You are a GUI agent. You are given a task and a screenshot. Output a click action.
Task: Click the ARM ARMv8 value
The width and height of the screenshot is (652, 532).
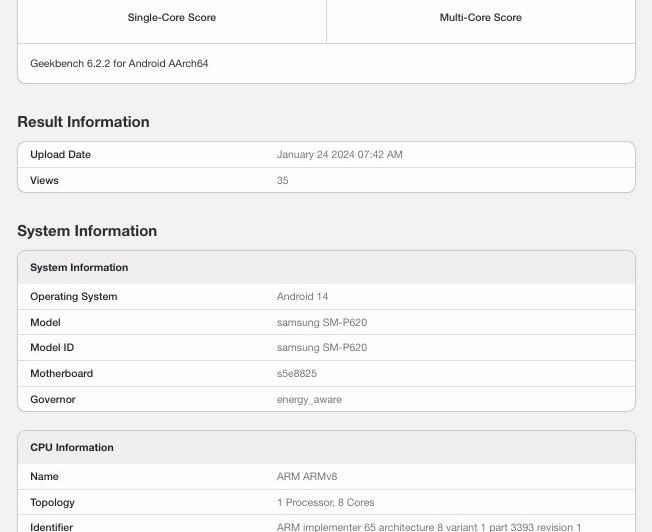[307, 477]
